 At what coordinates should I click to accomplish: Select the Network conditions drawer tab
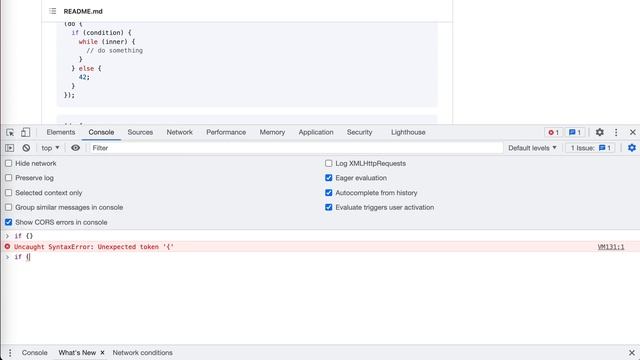[x=142, y=353]
